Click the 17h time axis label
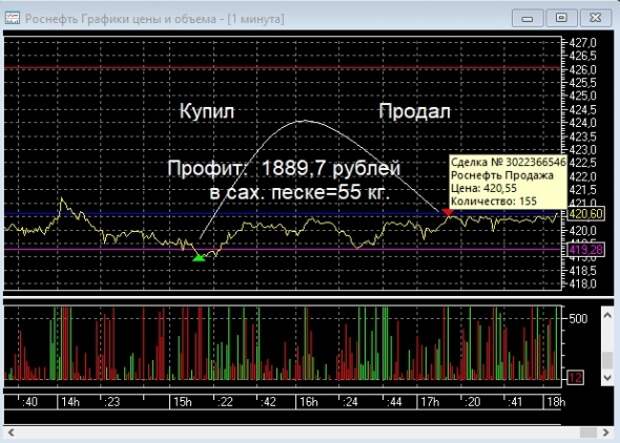Screen dimensions: 620x443 pyautogui.click(x=430, y=402)
